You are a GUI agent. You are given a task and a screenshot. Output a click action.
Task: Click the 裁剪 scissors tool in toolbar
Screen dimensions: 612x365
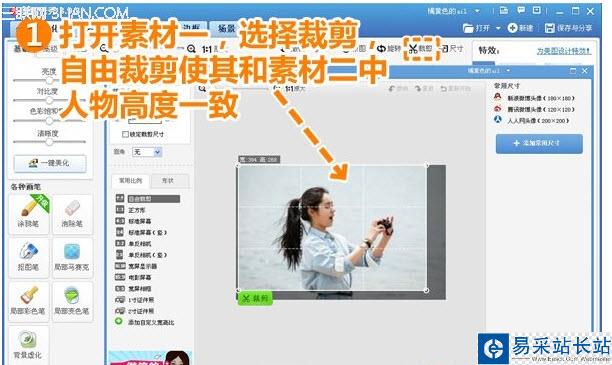tap(421, 49)
